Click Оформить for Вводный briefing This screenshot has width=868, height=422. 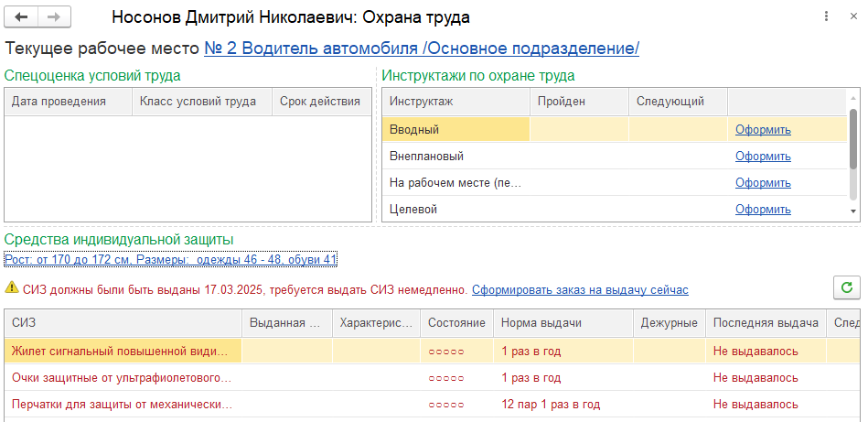click(x=763, y=130)
